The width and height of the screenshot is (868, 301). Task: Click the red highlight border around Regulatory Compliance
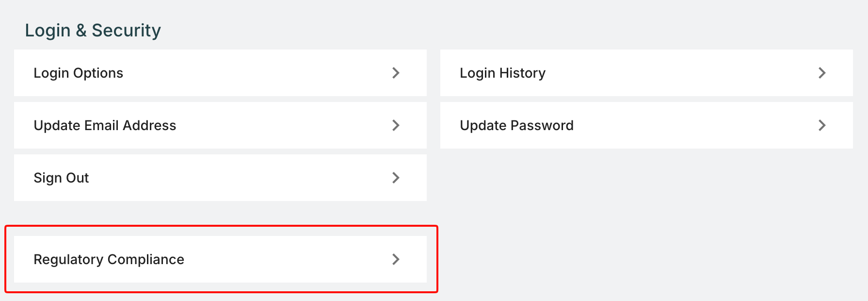coord(221,226)
